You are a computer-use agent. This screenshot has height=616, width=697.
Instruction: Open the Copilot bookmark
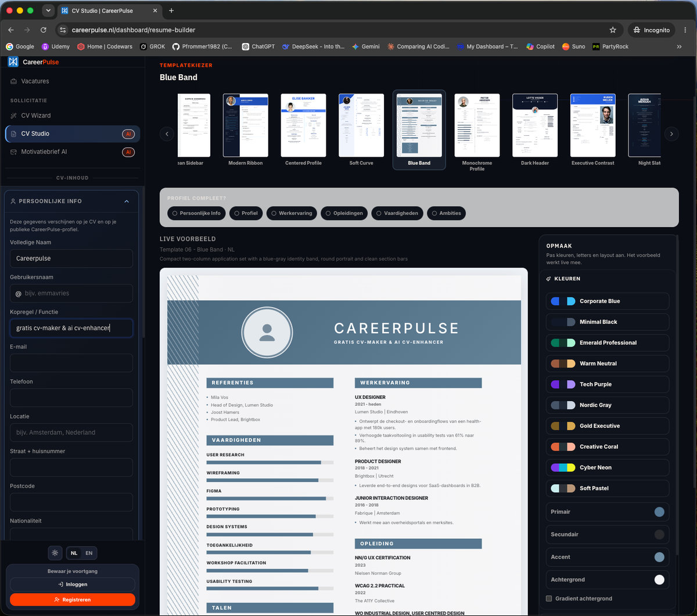pyautogui.click(x=541, y=46)
